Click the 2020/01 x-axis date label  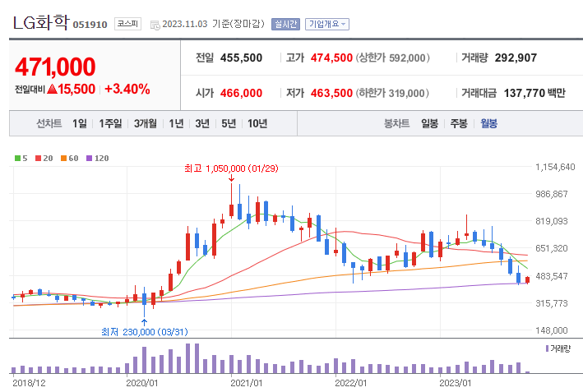pyautogui.click(x=142, y=383)
